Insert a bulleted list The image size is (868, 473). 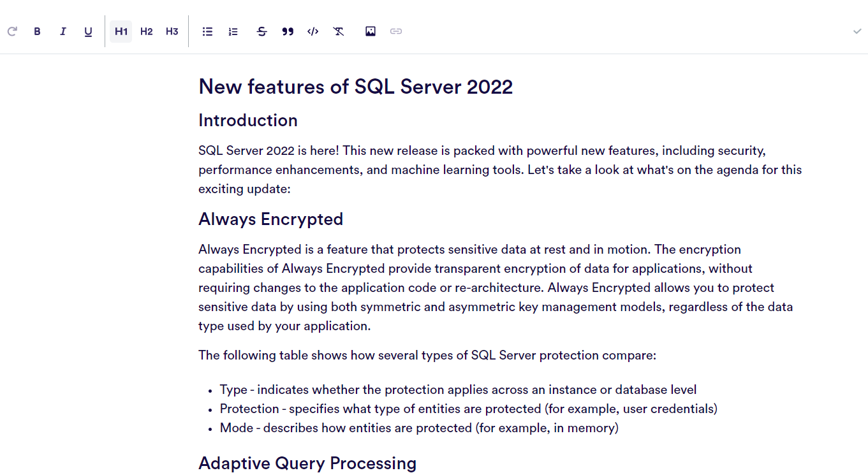click(207, 31)
